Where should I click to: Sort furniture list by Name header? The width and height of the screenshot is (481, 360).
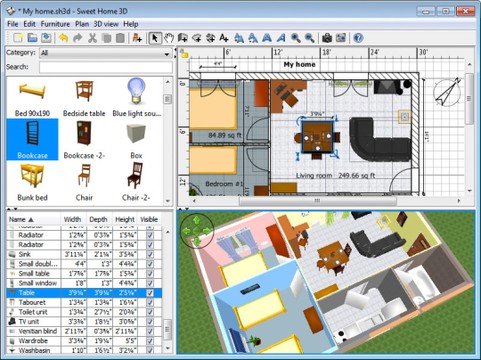click(x=21, y=219)
